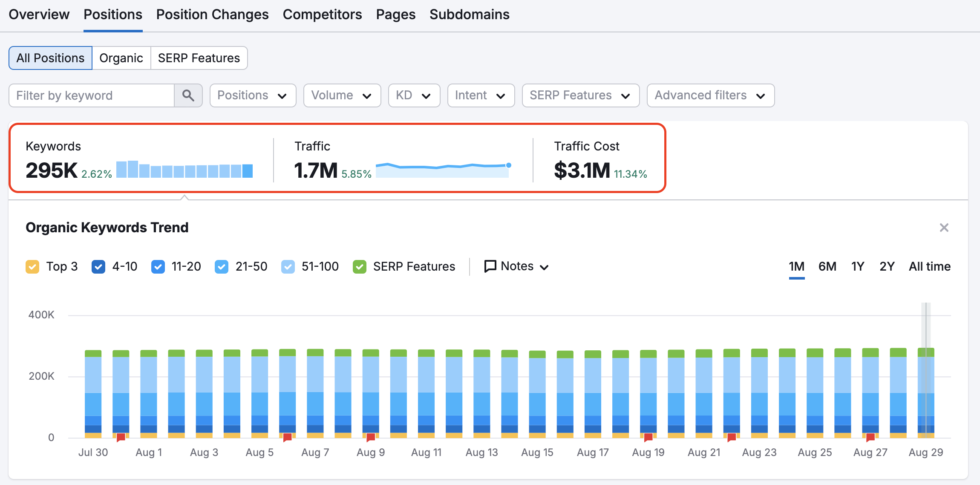Open the Pages tab
Image resolution: width=980 pixels, height=485 pixels.
[x=395, y=14]
